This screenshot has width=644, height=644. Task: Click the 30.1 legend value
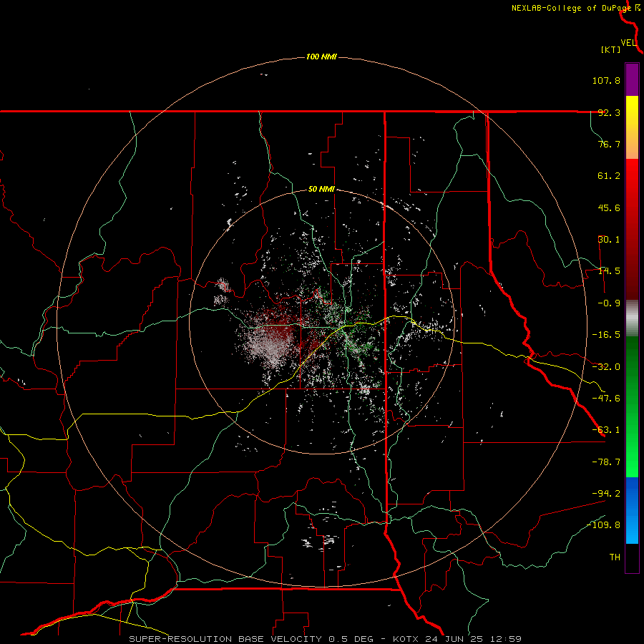pyautogui.click(x=609, y=240)
